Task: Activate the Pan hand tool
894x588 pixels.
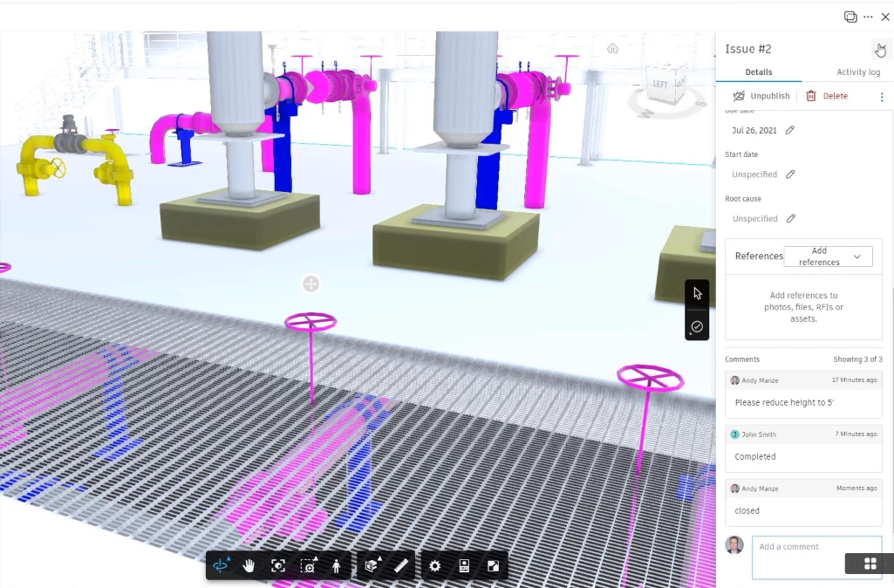Action: (x=249, y=565)
